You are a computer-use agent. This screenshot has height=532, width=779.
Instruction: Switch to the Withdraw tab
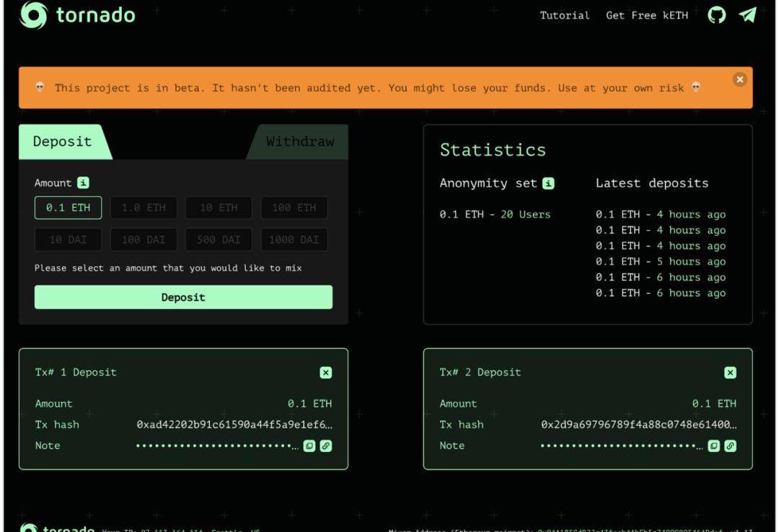pos(300,142)
